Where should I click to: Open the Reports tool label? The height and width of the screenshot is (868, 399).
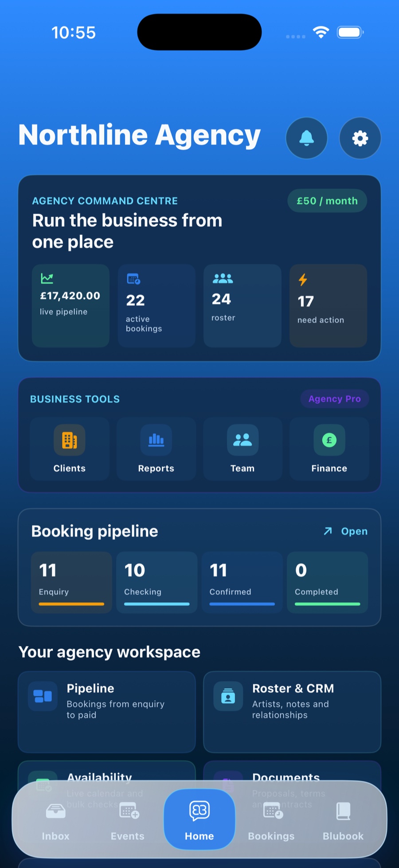click(x=156, y=469)
